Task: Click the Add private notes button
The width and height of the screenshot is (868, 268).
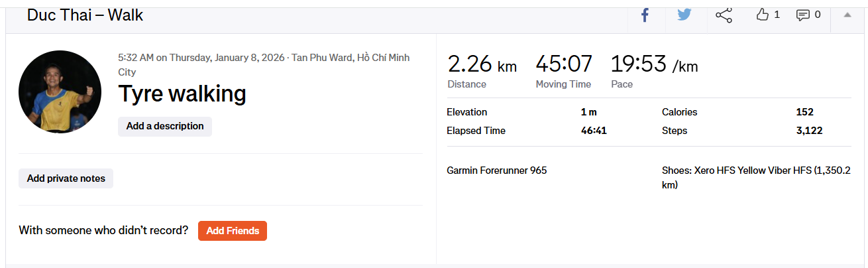Action: (x=66, y=178)
